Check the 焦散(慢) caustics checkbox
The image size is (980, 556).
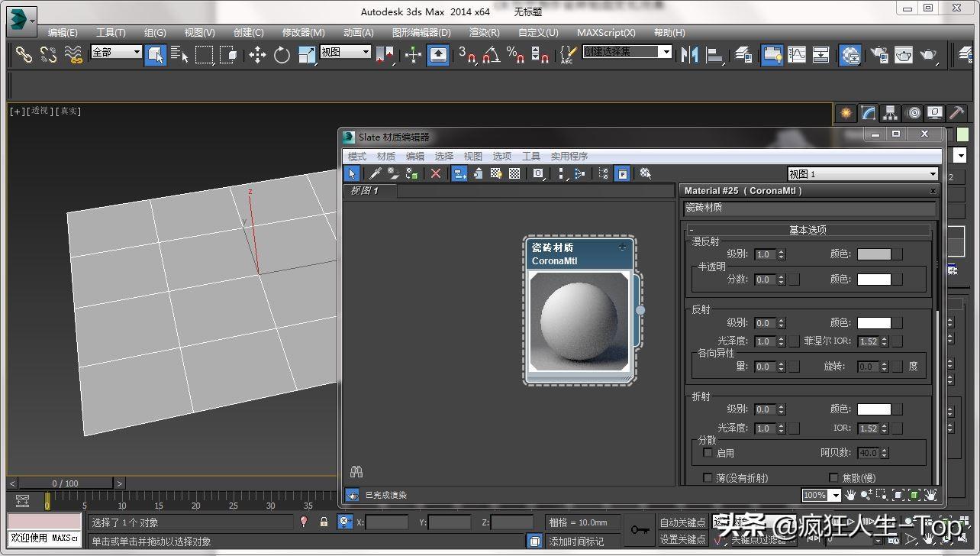coord(833,478)
